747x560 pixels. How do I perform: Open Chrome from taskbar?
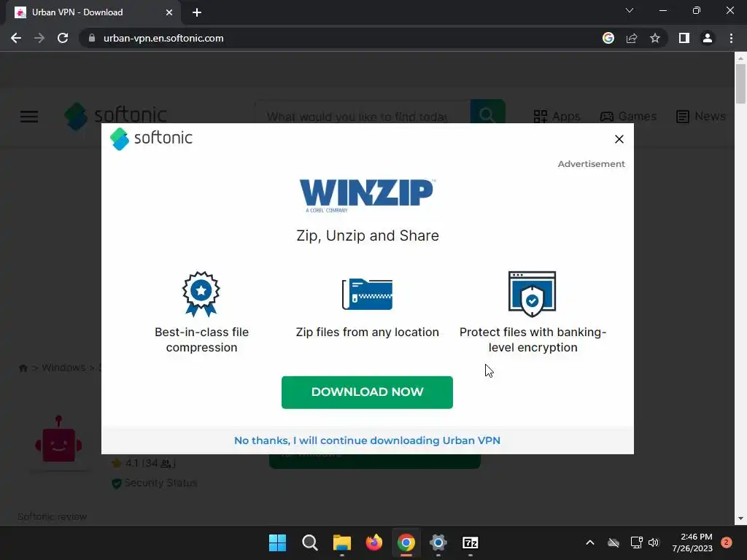click(406, 542)
